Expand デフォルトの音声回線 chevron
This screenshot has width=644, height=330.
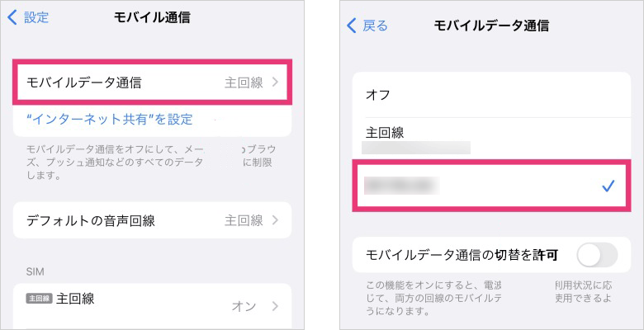pos(275,220)
